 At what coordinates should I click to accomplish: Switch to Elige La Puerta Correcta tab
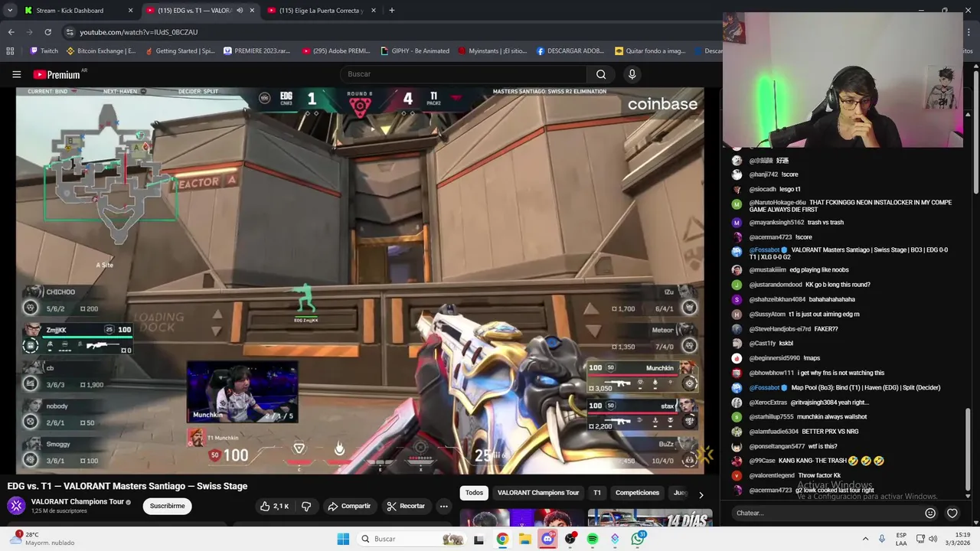coord(321,11)
